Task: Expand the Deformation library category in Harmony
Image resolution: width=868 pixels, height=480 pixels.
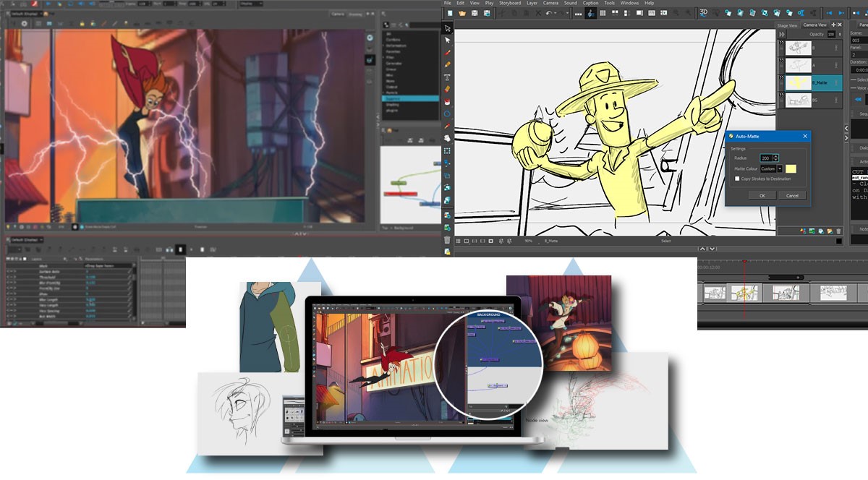Action: pyautogui.click(x=383, y=46)
